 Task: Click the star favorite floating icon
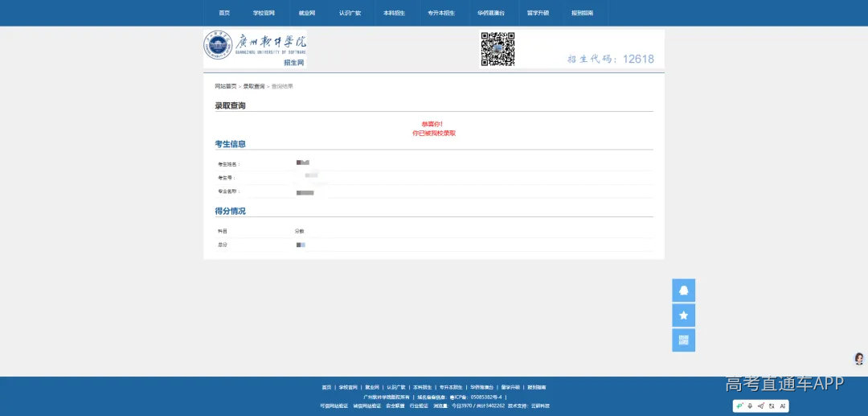coord(684,315)
